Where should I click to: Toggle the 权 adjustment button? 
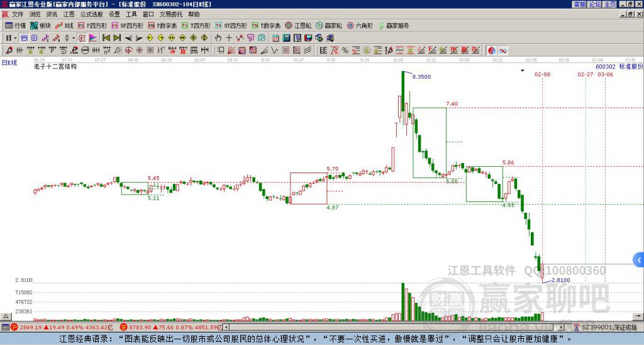click(82, 38)
